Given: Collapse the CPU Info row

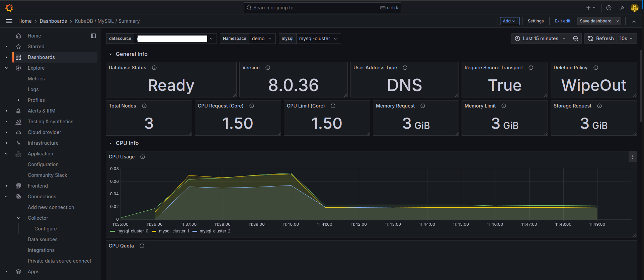Looking at the screenshot, I should click(x=110, y=143).
